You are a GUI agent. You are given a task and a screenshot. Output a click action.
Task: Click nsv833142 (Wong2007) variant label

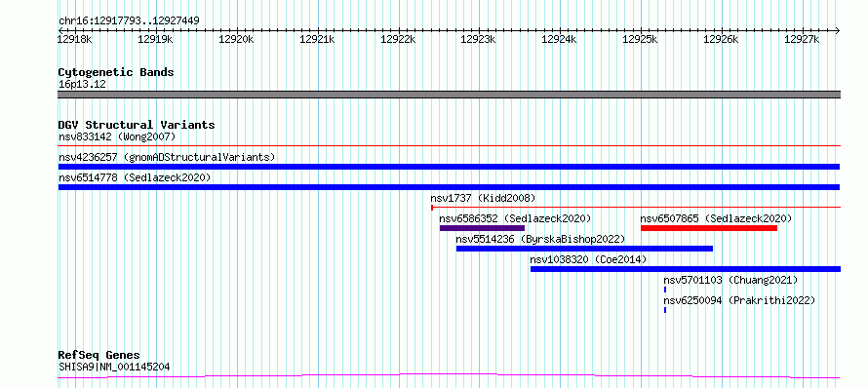[117, 136]
